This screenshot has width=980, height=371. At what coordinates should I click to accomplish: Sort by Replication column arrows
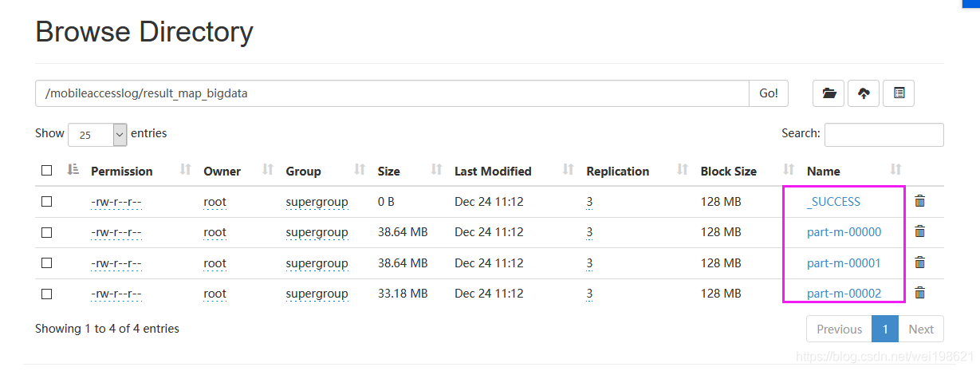[x=683, y=170]
